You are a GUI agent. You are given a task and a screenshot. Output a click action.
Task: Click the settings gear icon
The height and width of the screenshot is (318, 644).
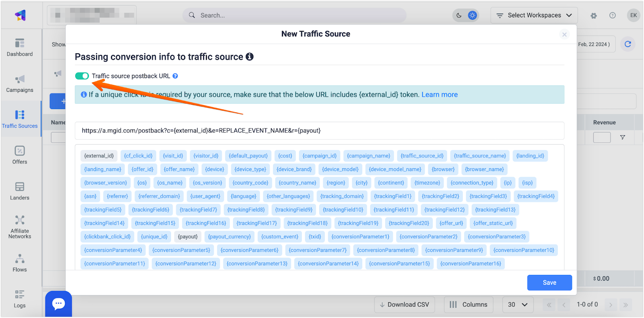click(x=594, y=16)
